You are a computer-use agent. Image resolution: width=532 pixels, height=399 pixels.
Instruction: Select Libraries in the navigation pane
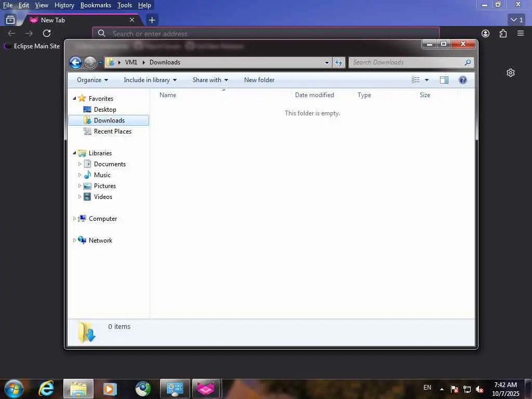100,153
